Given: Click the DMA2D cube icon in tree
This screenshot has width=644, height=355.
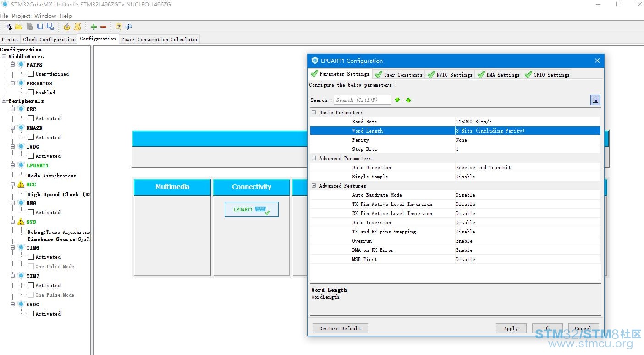Looking at the screenshot, I should pos(21,128).
